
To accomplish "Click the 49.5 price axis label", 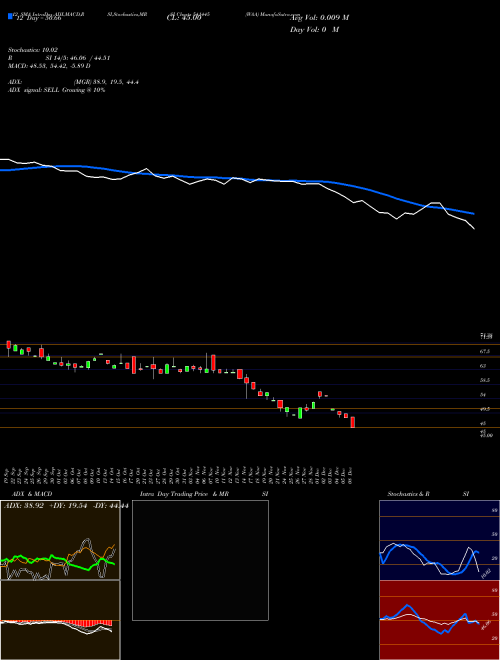I will 486,409.
